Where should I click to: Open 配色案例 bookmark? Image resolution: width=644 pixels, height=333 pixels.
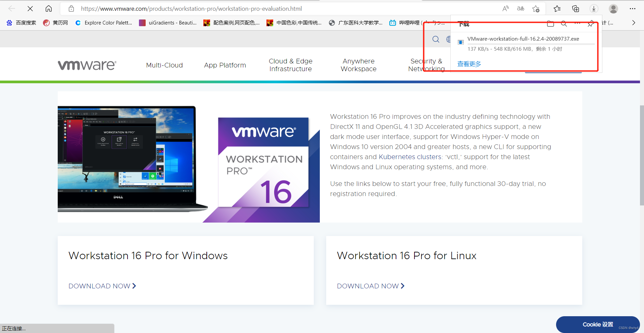(232, 23)
